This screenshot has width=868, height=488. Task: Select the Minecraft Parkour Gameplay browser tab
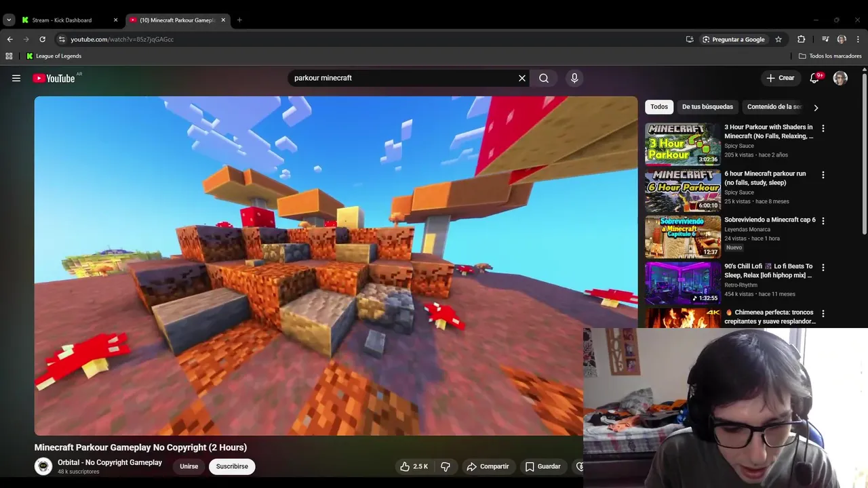[178, 20]
